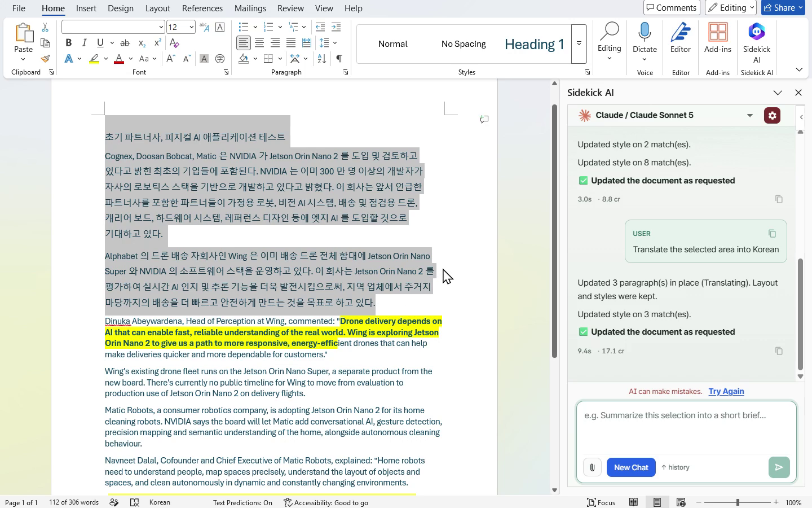This screenshot has width=812, height=508.
Task: Click the Borders icon
Action: [268, 59]
